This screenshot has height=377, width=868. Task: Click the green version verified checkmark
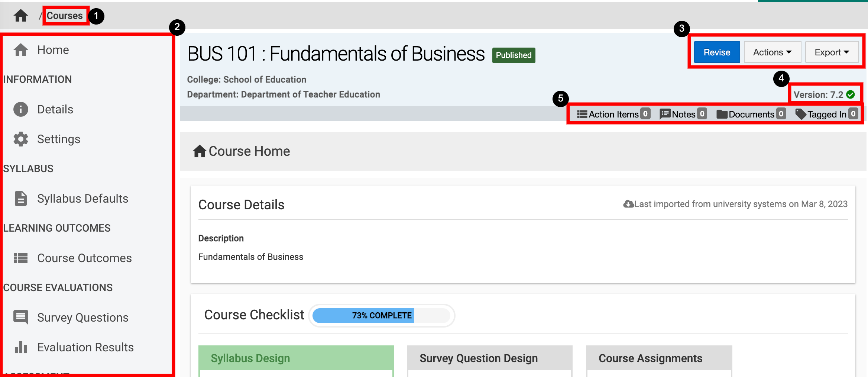pyautogui.click(x=851, y=94)
